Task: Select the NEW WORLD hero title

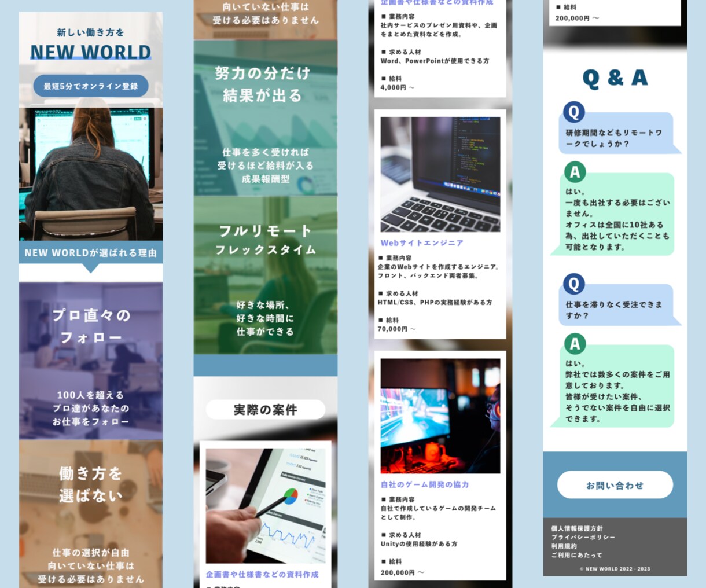Action: [x=91, y=52]
